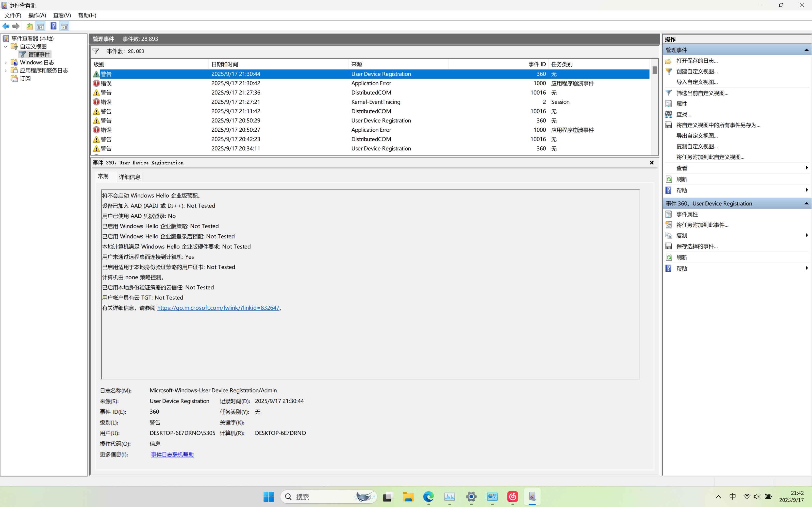
Task: Sort by 任务类别 column header
Action: pyautogui.click(x=599, y=64)
